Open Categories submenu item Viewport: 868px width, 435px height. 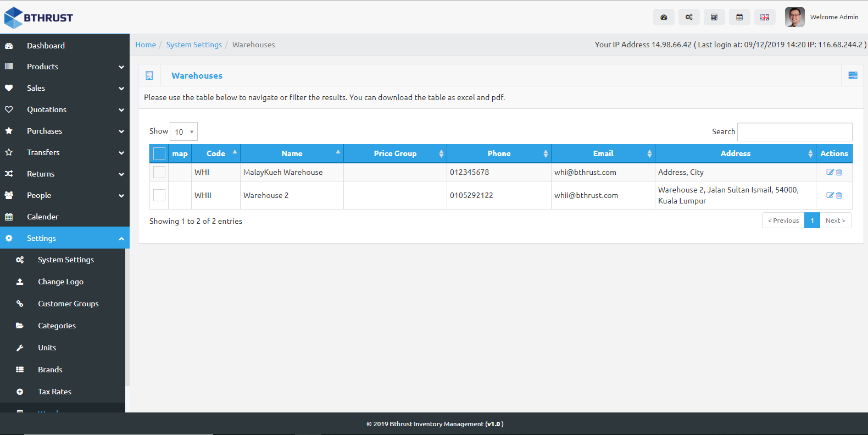pos(63,326)
